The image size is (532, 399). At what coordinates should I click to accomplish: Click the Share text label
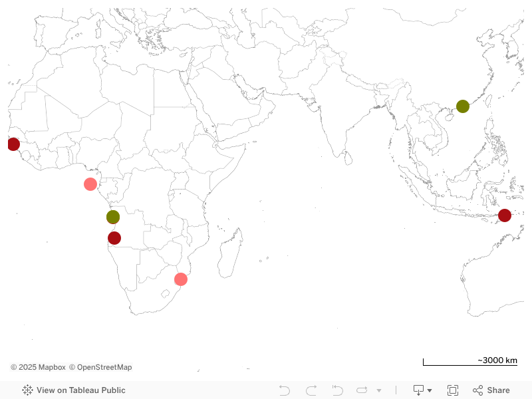(x=498, y=390)
